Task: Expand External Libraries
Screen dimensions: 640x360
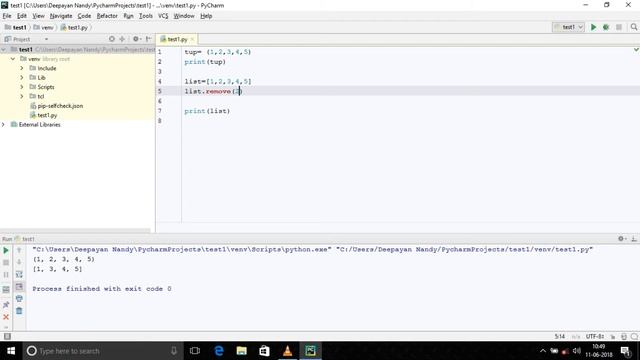Action: [4, 124]
